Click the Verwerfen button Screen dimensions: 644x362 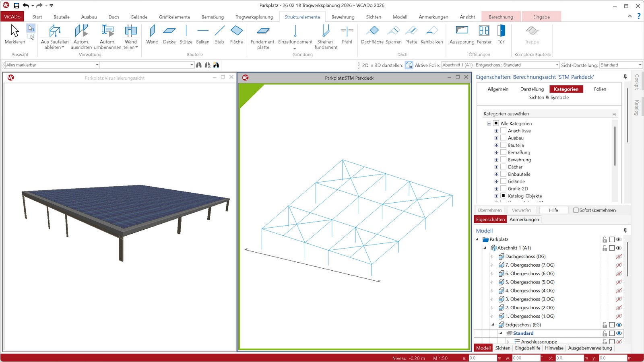(521, 210)
